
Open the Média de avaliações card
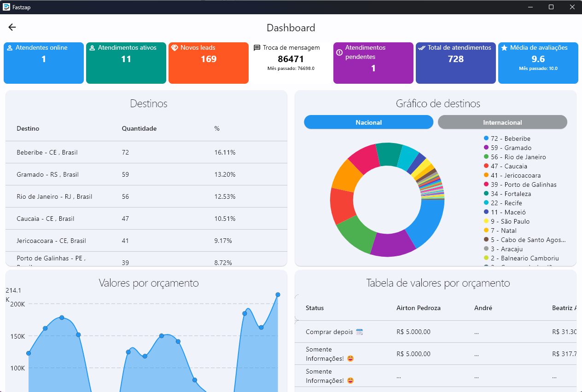pos(538,63)
